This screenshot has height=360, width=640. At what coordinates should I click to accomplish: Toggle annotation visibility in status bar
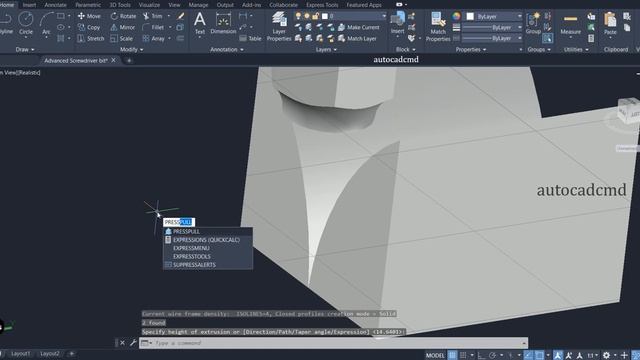click(558, 355)
